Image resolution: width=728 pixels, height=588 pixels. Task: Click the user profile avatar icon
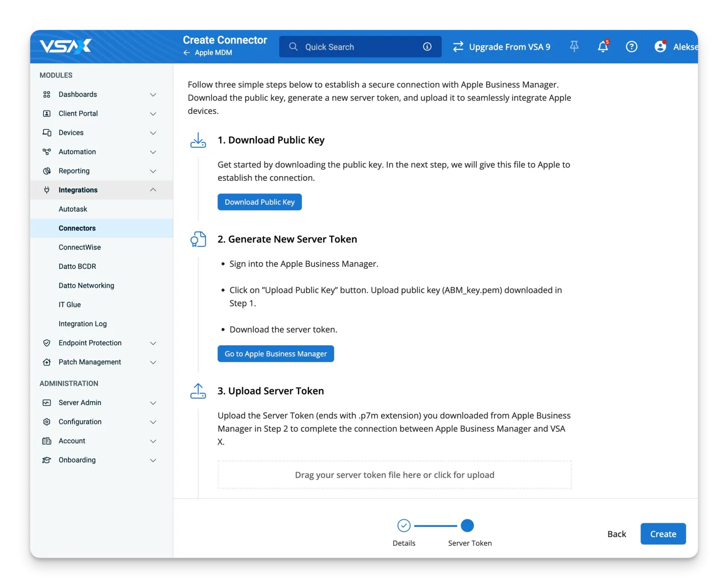(x=660, y=47)
